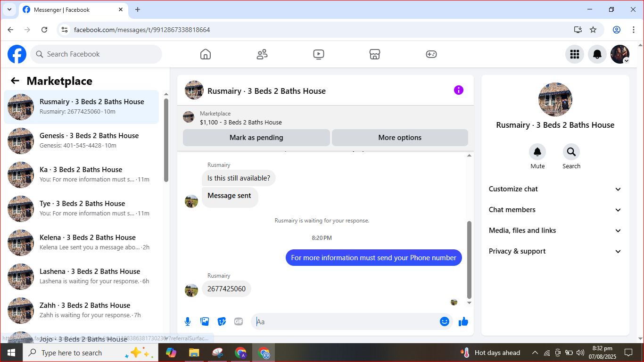The height and width of the screenshot is (362, 644).
Task: View site information icon in address bar
Action: point(65,30)
